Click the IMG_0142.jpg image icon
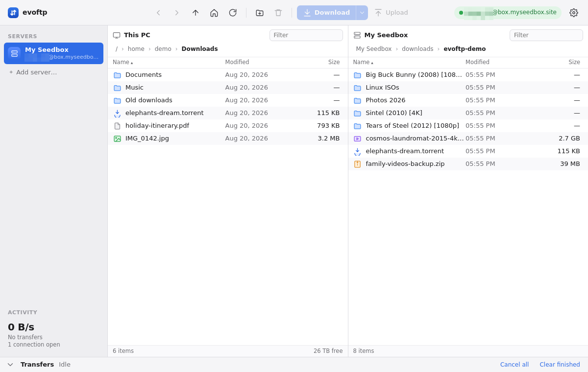The image size is (588, 372). click(117, 139)
